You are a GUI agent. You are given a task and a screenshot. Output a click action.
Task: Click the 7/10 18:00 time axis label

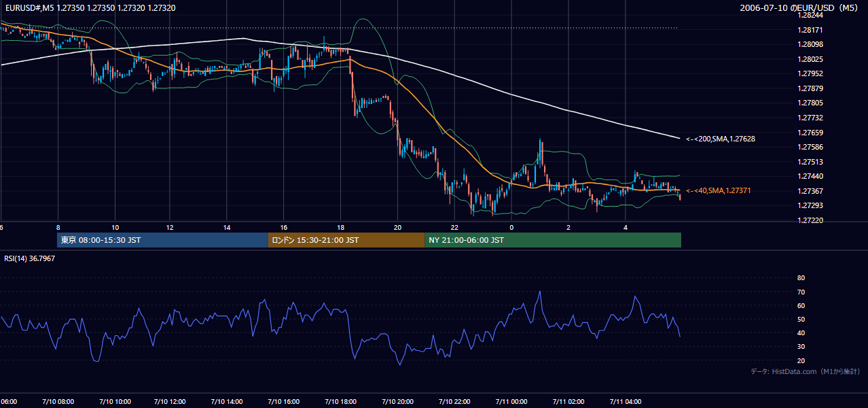click(x=341, y=402)
